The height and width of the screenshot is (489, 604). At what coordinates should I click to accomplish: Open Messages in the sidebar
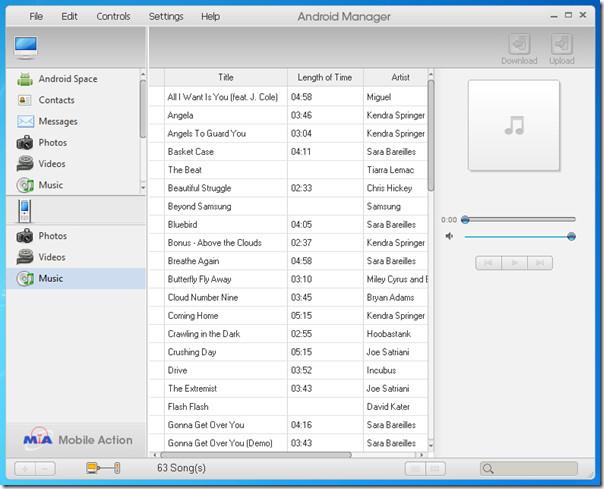point(47,121)
